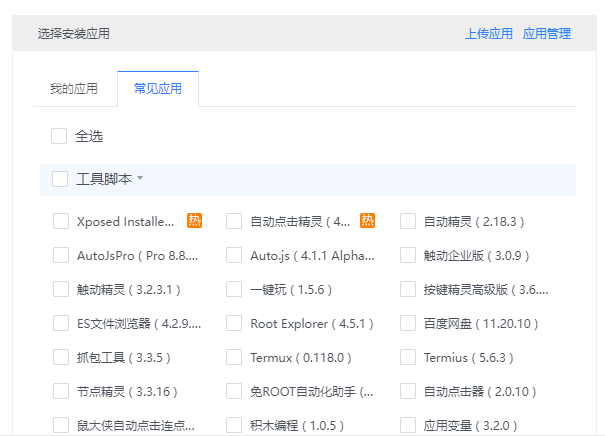This screenshot has width=605, height=436.
Task: Select the 触动企业版 (3.0.9) checkbox
Action: pos(408,255)
